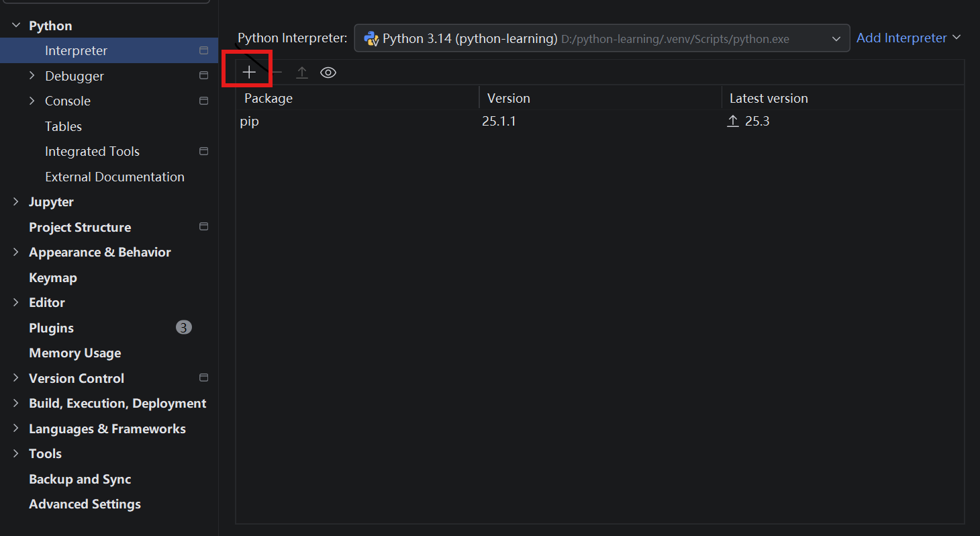
Task: Expand Build, Execution, Deployment section
Action: 16,403
